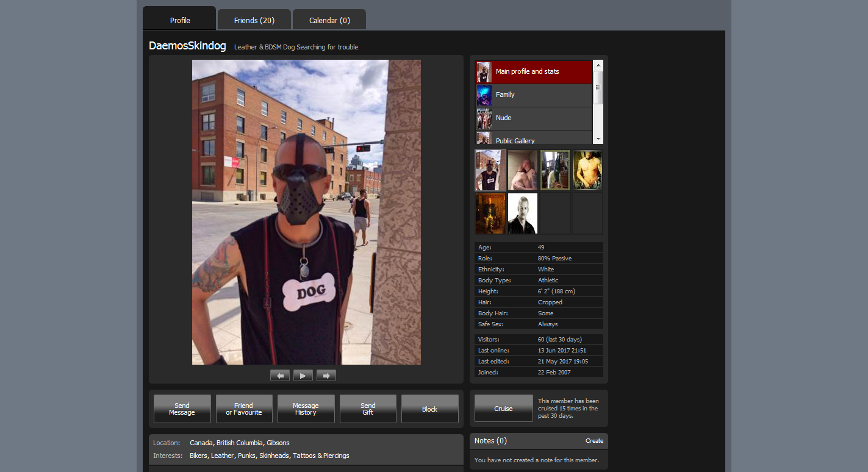Click the main profile photo

306,212
